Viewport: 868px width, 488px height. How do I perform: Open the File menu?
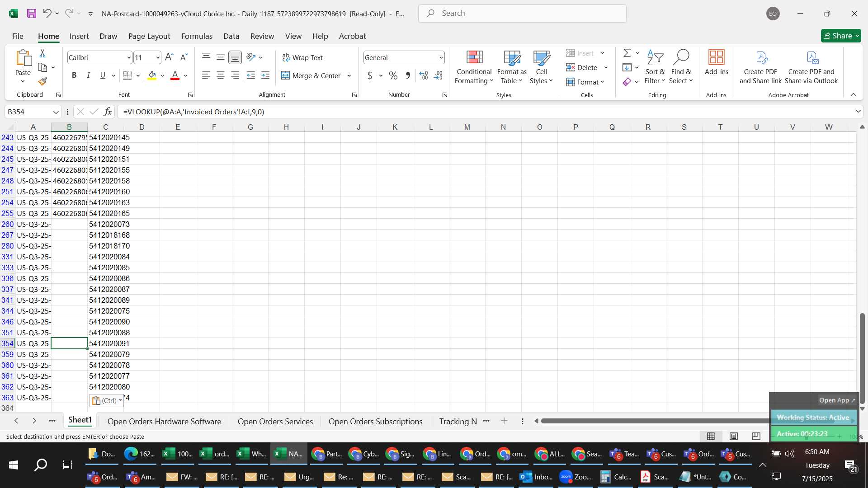pos(18,36)
